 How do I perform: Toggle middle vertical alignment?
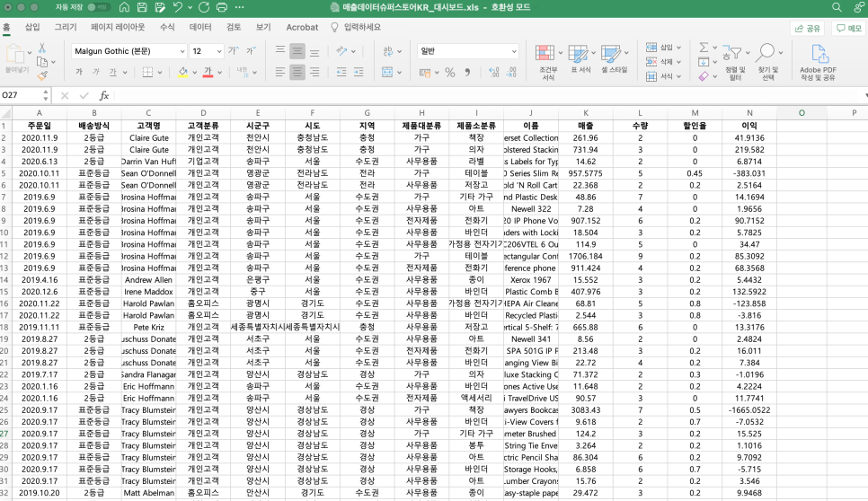(297, 51)
